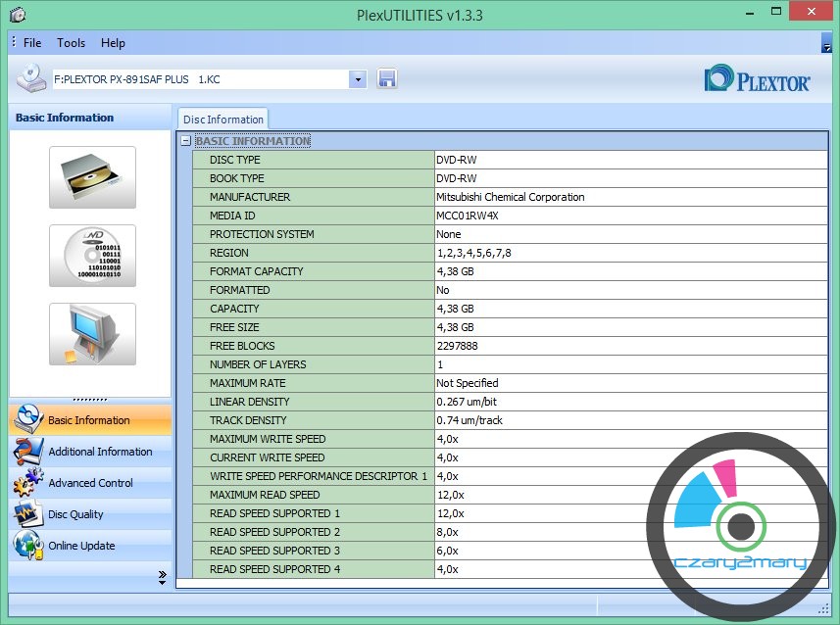
Task: Open the Advanced Control section
Action: click(x=91, y=483)
